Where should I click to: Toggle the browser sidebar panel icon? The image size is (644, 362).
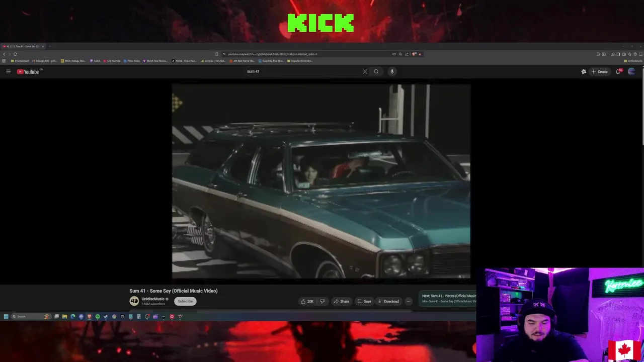(618, 54)
